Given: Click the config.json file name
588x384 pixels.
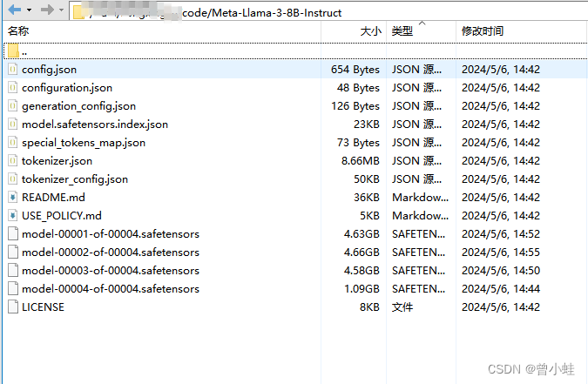Looking at the screenshot, I should [x=49, y=70].
